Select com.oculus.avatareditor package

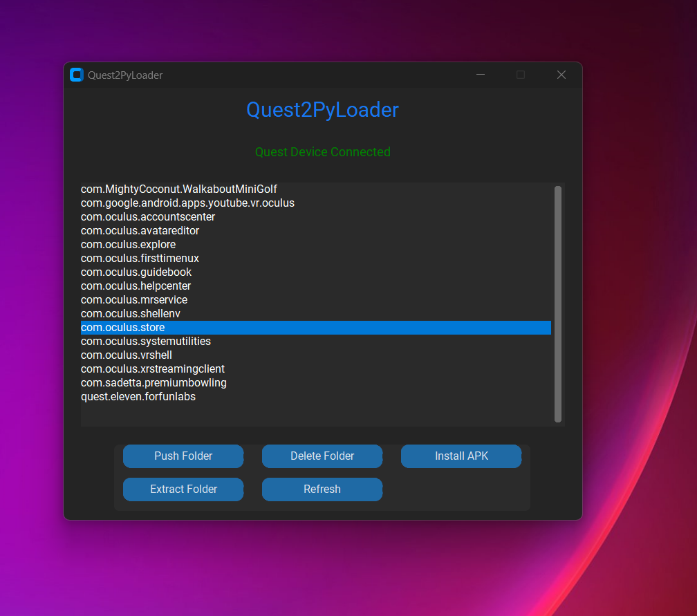tap(315, 231)
